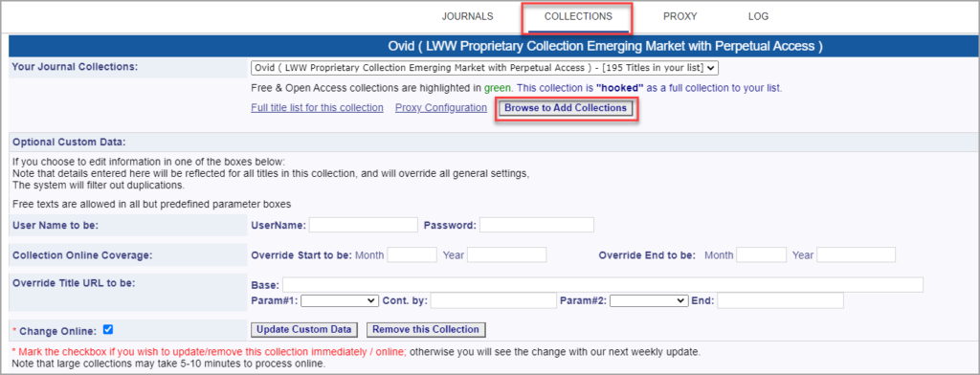The image size is (980, 375).
Task: Click Browse to Add Collections button
Action: pos(566,108)
